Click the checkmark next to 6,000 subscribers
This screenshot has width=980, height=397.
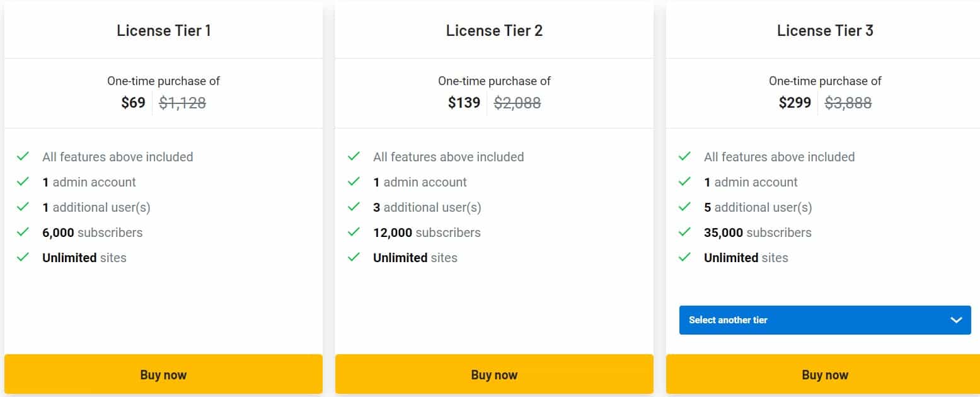[x=23, y=233]
